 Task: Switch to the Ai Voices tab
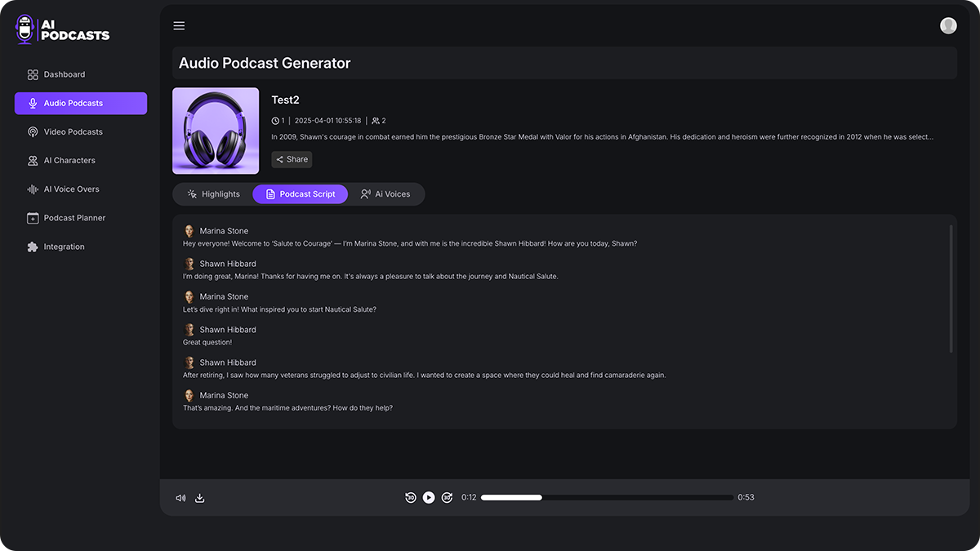pos(385,194)
